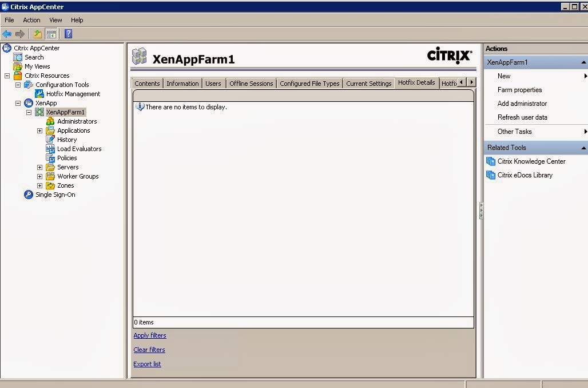Open the Help question-mark toolbar icon
This screenshot has width=588, height=388.
pyautogui.click(x=68, y=34)
